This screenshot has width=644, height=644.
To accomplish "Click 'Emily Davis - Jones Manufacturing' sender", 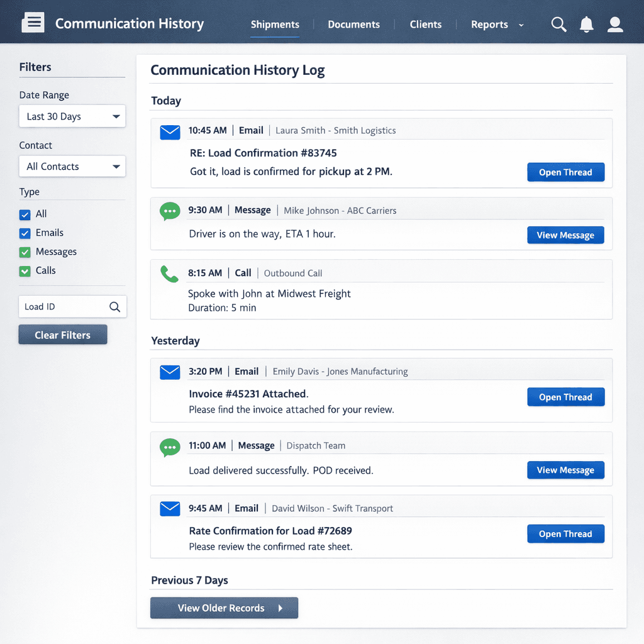I will coord(340,372).
